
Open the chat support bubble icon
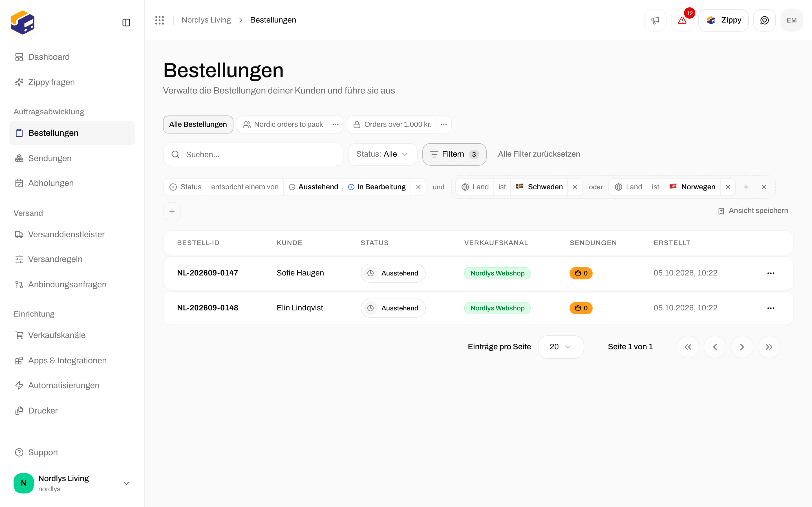pos(764,20)
